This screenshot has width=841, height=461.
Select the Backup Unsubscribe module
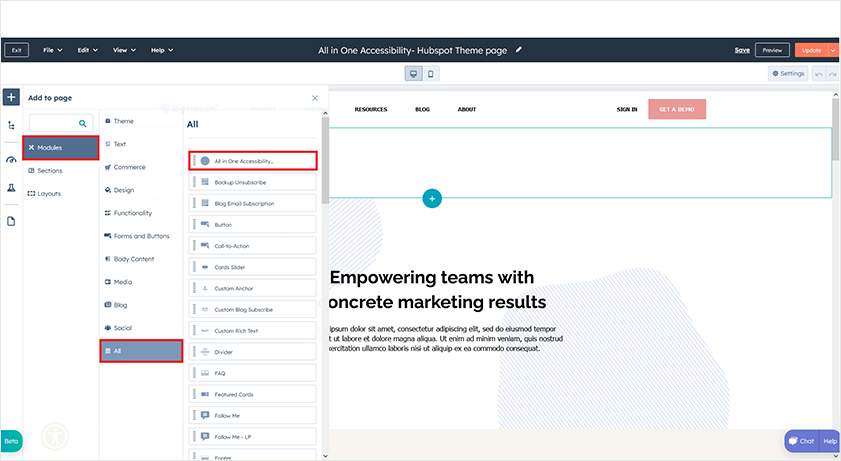253,182
